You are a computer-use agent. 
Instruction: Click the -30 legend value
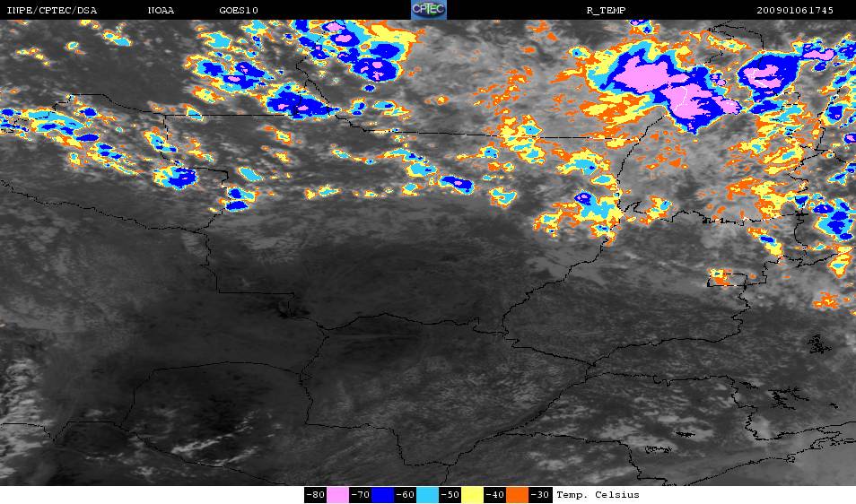pos(539,495)
